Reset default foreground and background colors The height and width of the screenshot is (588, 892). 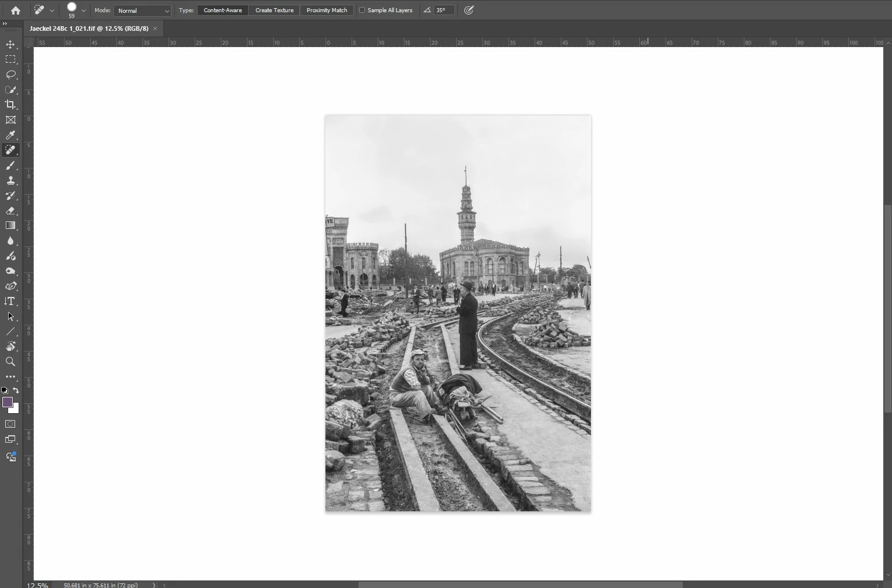(x=5, y=390)
